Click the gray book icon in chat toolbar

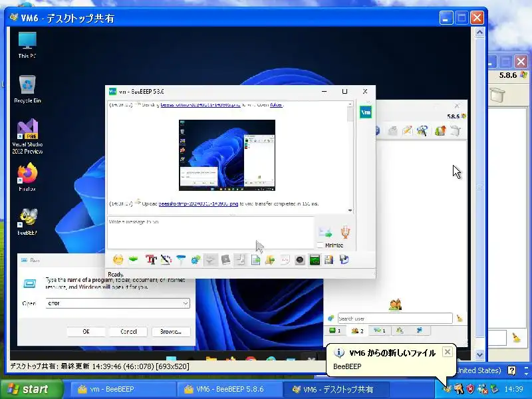point(225,260)
